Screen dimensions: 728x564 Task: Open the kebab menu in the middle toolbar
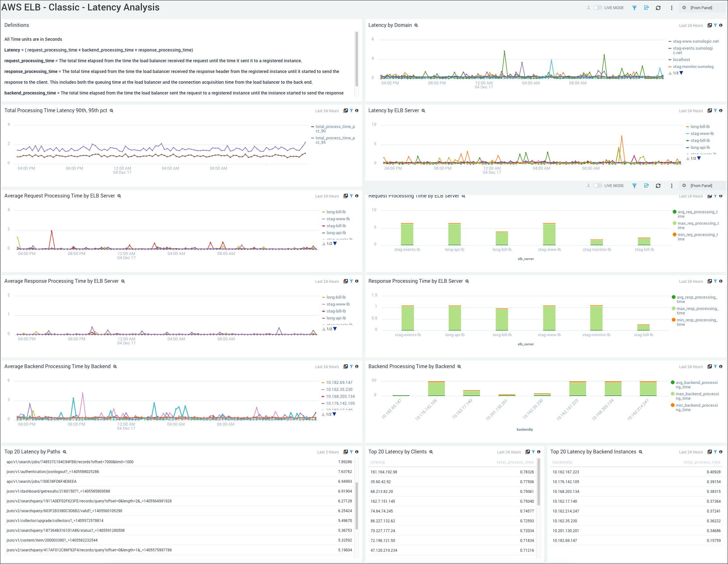(x=671, y=186)
